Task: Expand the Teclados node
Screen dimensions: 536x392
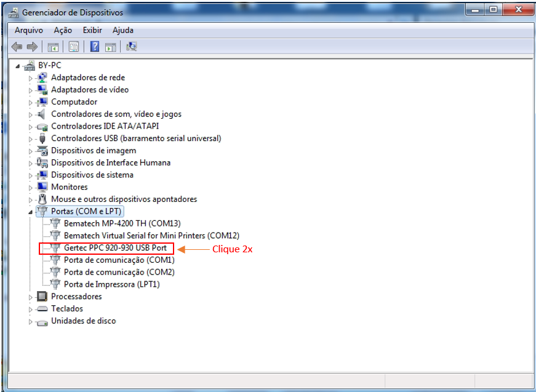Action: [30, 310]
